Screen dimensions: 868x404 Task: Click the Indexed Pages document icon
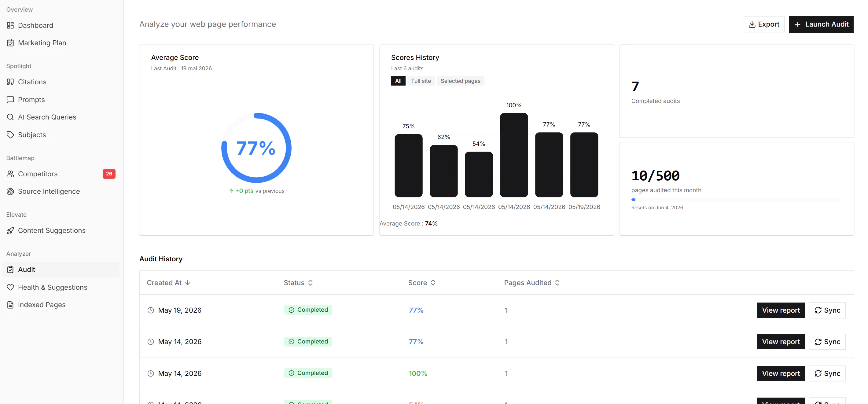pyautogui.click(x=10, y=305)
